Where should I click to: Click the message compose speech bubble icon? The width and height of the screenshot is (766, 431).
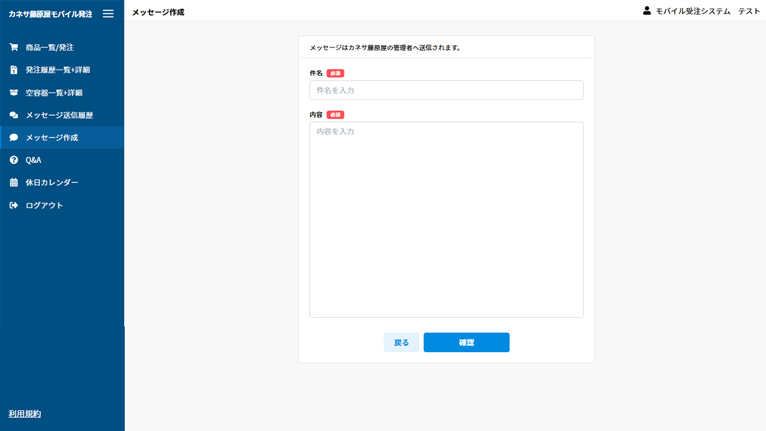coord(14,137)
